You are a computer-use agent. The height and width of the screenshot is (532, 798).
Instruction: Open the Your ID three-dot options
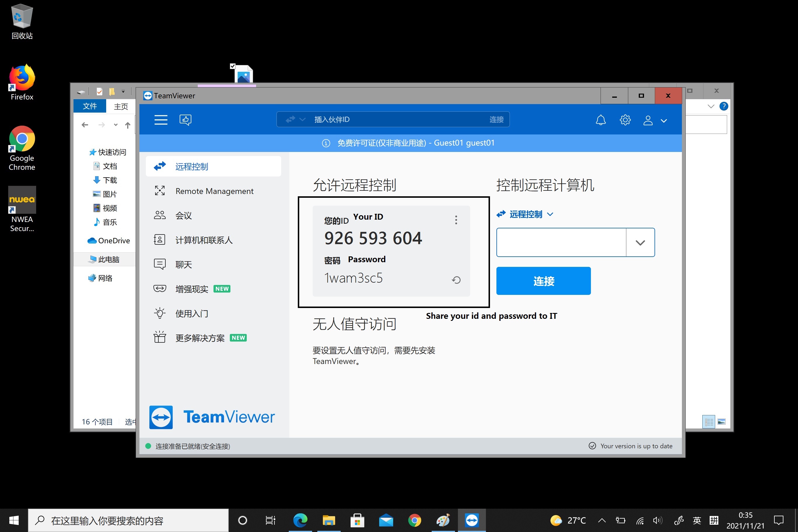[x=456, y=220]
